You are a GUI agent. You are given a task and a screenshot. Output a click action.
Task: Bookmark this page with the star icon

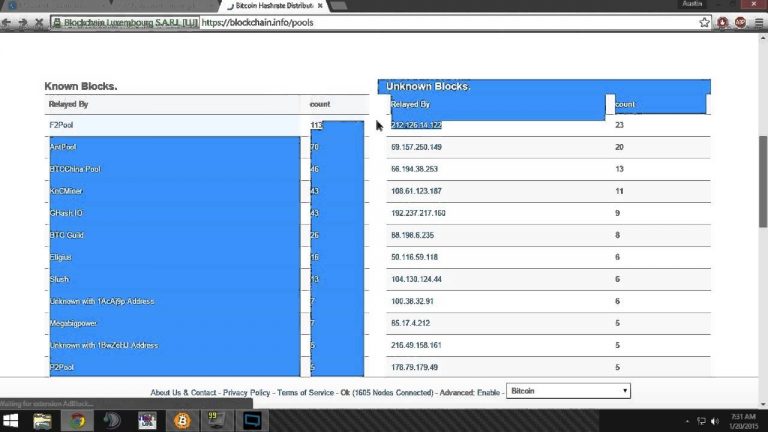(704, 23)
